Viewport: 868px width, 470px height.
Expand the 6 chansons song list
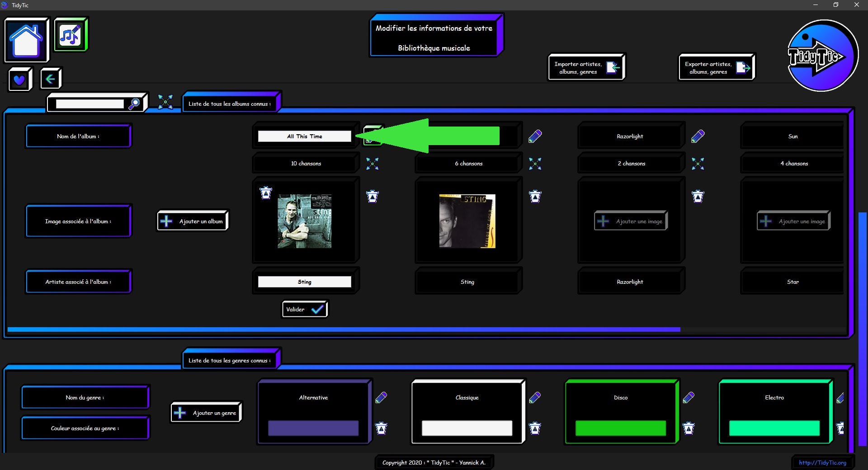(x=535, y=164)
